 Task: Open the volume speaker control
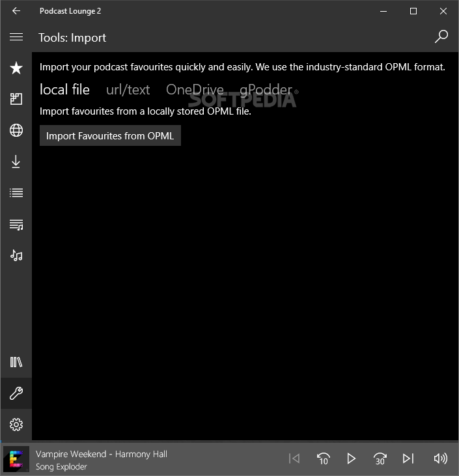(441, 458)
